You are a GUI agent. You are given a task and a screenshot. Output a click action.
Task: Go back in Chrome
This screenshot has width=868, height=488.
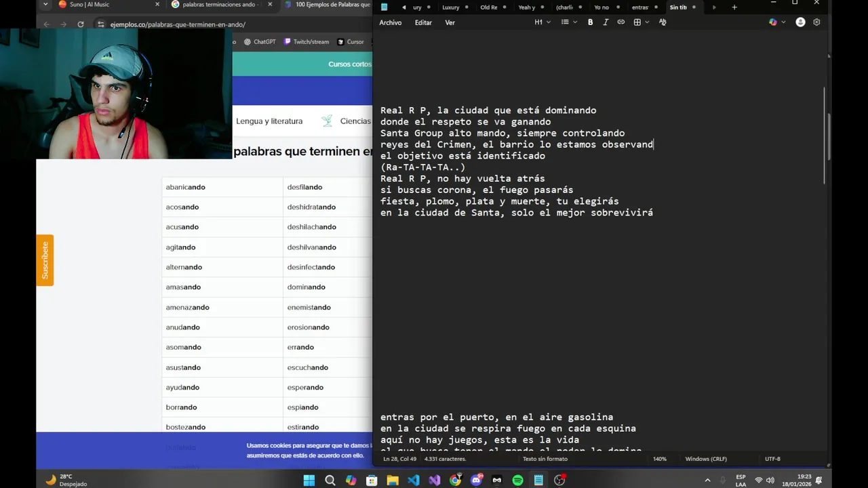46,24
